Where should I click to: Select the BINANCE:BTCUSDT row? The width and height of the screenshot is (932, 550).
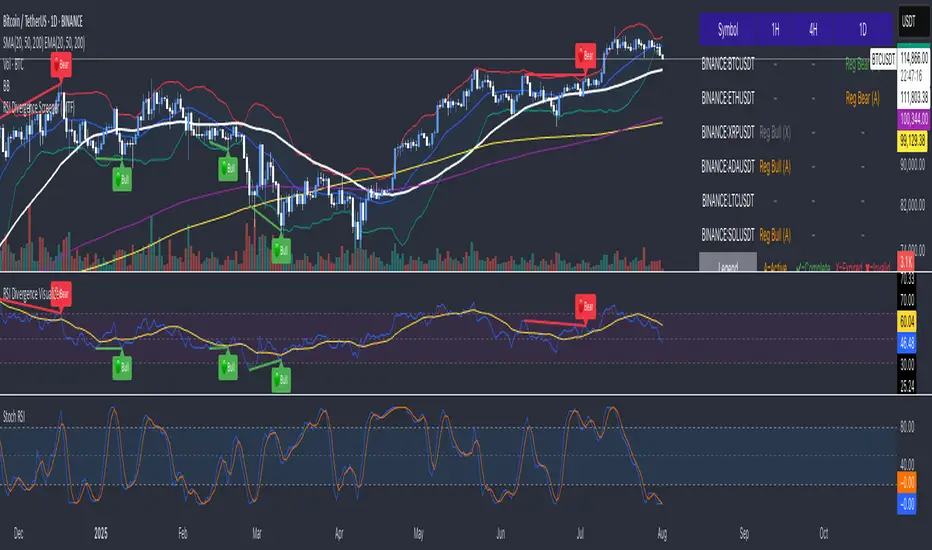pyautogui.click(x=796, y=64)
